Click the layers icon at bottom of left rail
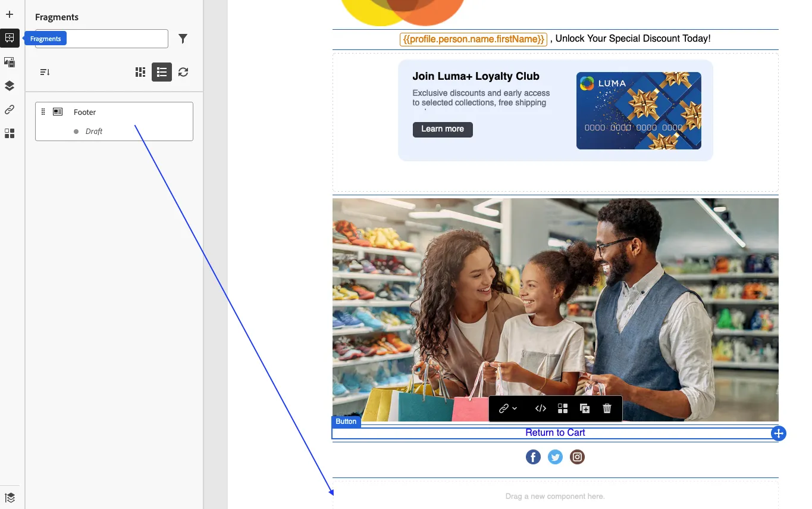 click(10, 498)
